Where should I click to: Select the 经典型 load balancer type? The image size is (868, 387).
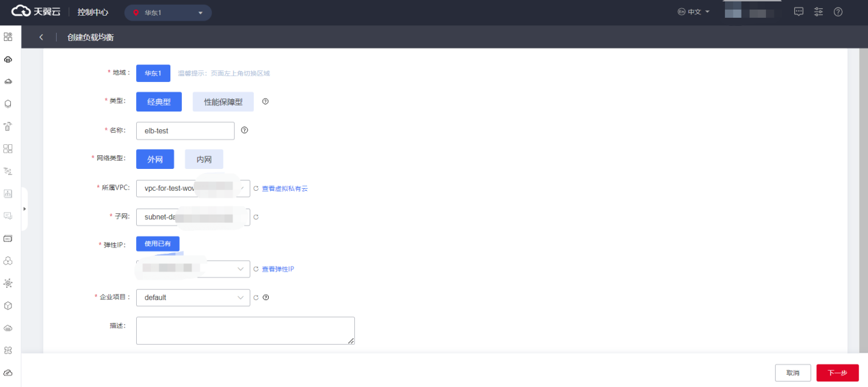click(x=159, y=102)
